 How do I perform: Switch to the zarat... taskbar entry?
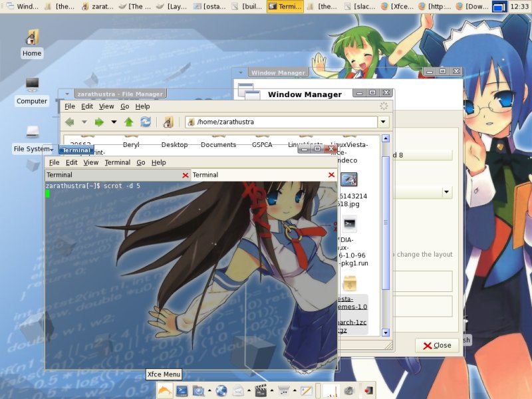point(98,6)
